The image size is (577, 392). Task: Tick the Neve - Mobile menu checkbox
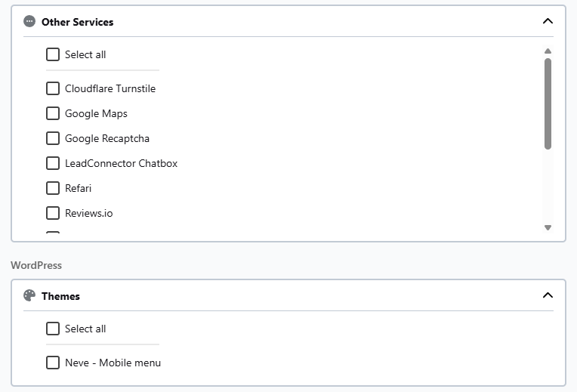(53, 363)
